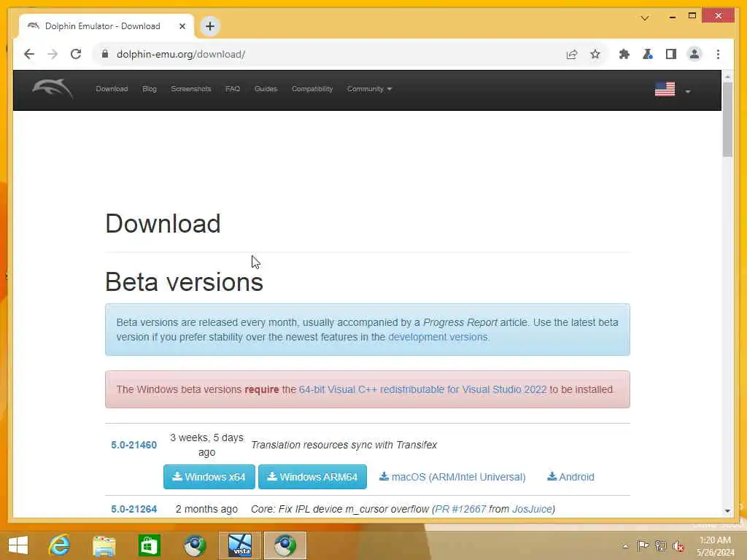Follow the development versions link
Image resolution: width=747 pixels, height=560 pixels.
(x=438, y=337)
